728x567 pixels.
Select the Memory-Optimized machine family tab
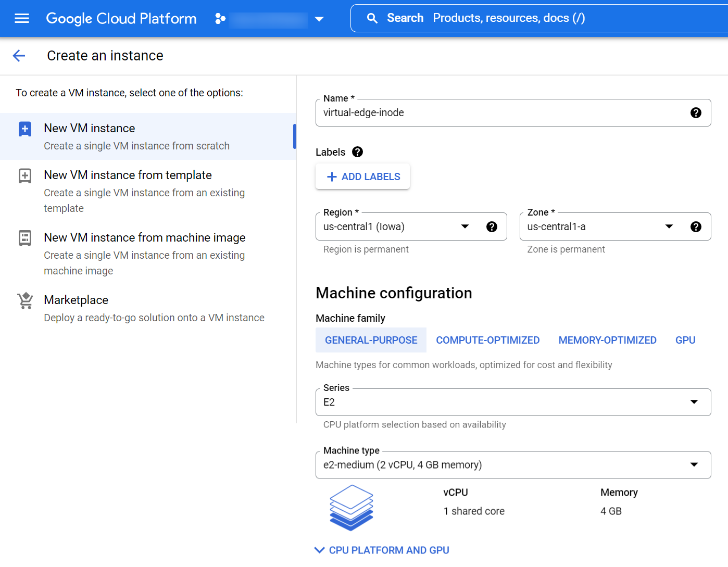(607, 340)
